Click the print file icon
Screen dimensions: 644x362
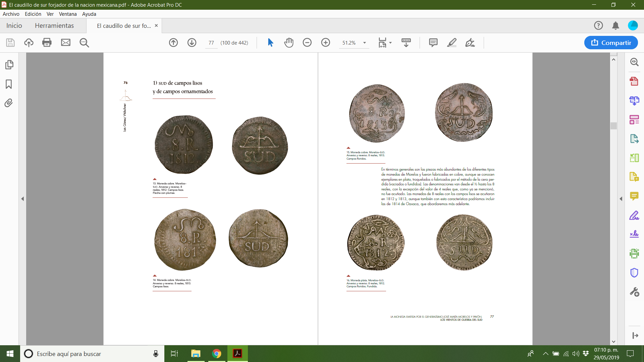point(47,43)
